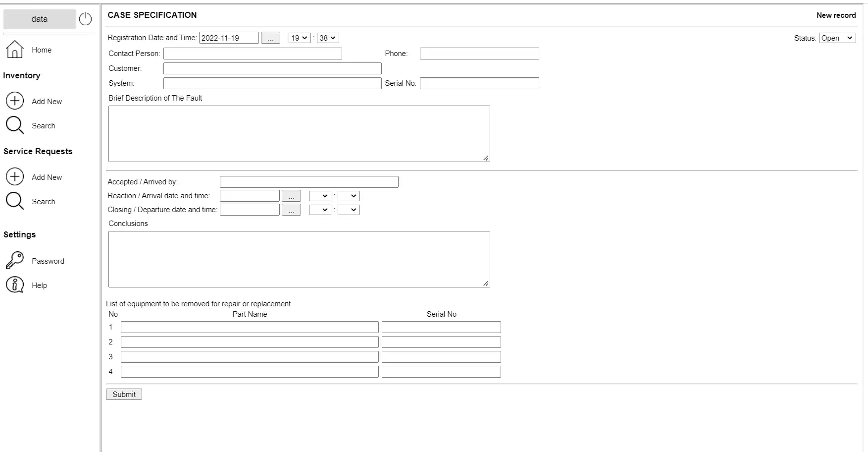The image size is (868, 452).
Task: Focus Serial No field in row 1
Action: coord(441,327)
